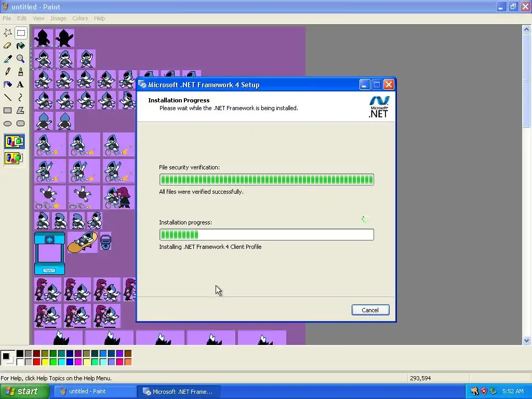This screenshot has height=399, width=532.
Task: Click Paint's vertical scrollbar down arrow
Action: point(526,340)
